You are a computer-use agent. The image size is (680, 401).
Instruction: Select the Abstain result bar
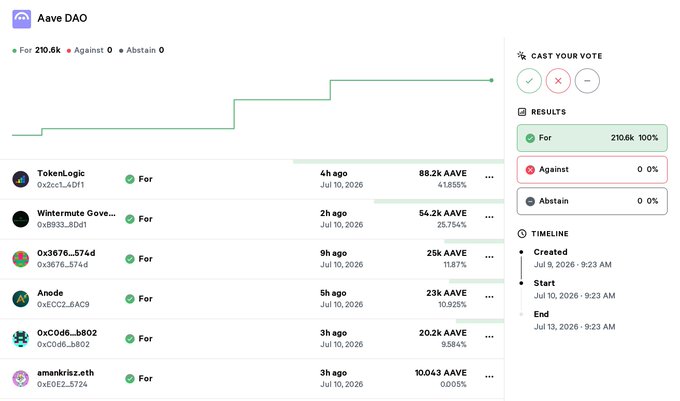(x=592, y=201)
